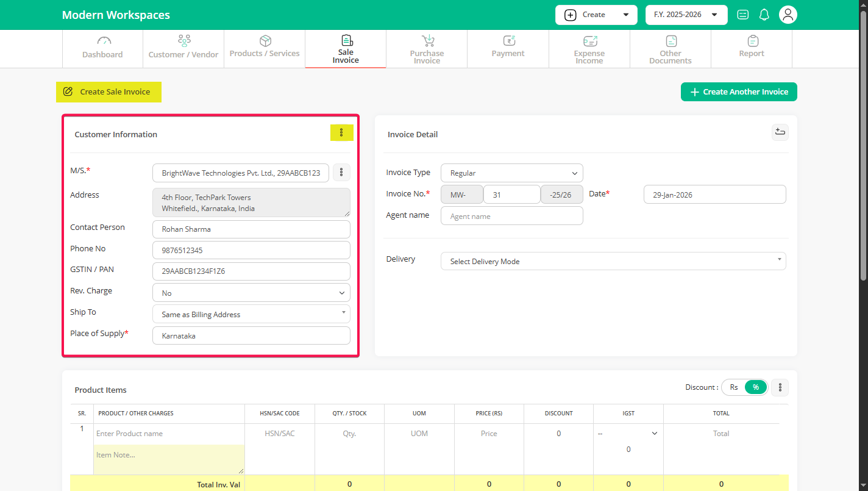This screenshot has width=868, height=491.
Task: Open Customer Information three-dot options menu
Action: pyautogui.click(x=341, y=133)
